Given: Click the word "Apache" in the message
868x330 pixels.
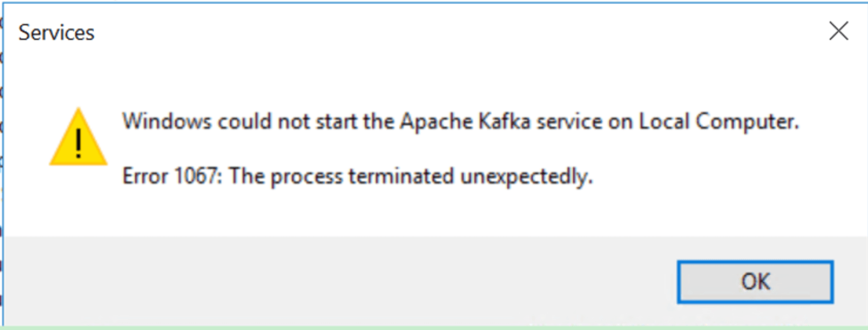Looking at the screenshot, I should click(x=436, y=122).
